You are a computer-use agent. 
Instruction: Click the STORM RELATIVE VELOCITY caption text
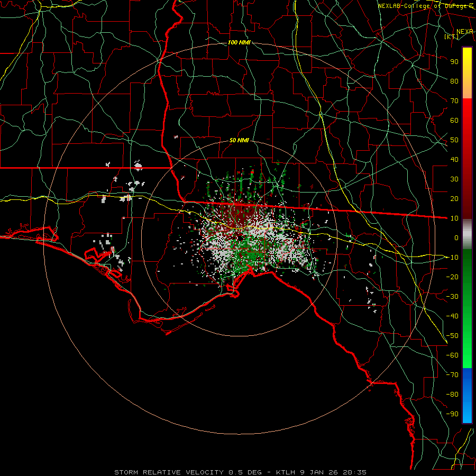(169, 472)
